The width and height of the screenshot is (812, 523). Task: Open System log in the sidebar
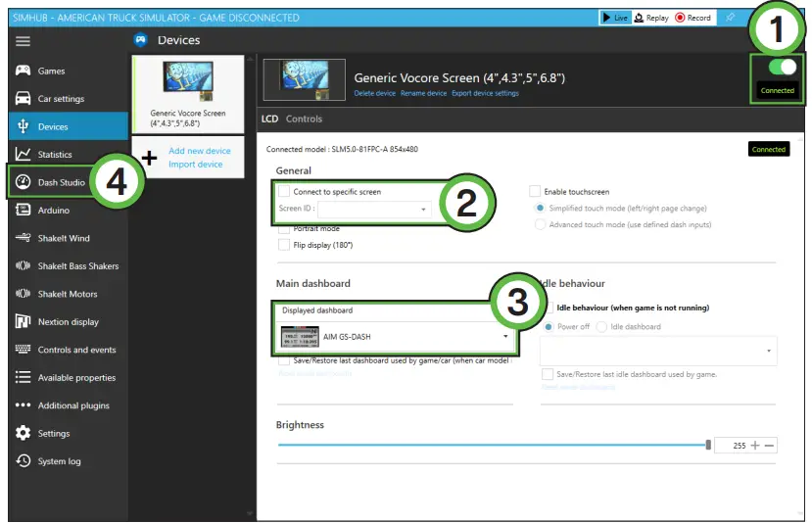pos(68,461)
